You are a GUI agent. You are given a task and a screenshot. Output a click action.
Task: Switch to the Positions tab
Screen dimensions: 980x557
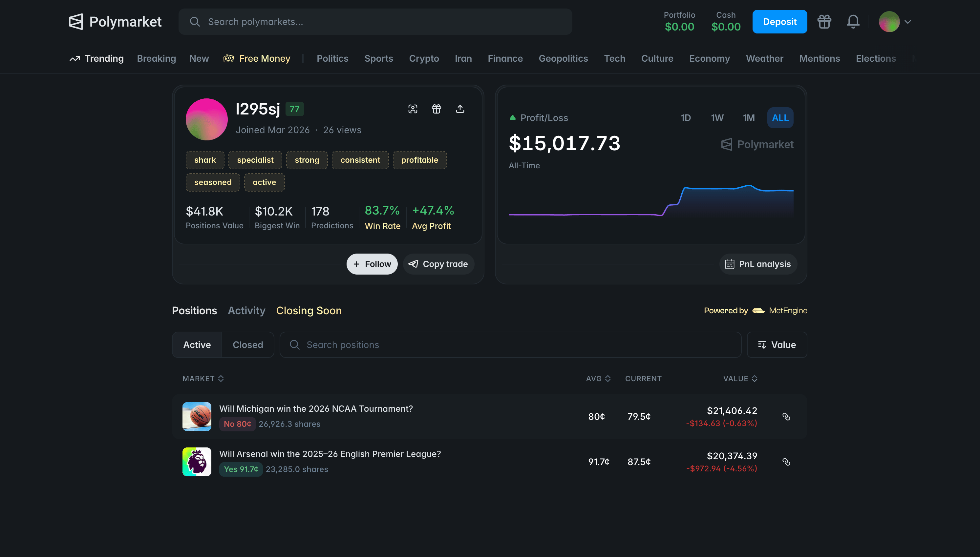[x=194, y=311]
